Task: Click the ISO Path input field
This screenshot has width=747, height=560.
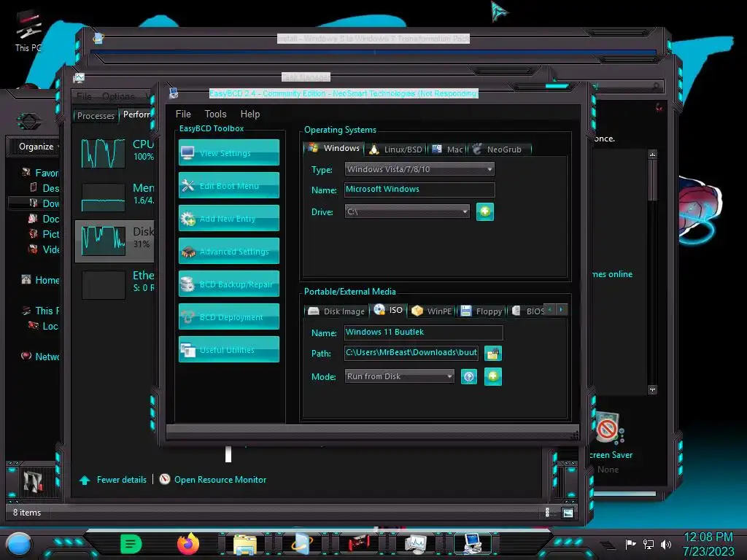Action: [411, 352]
